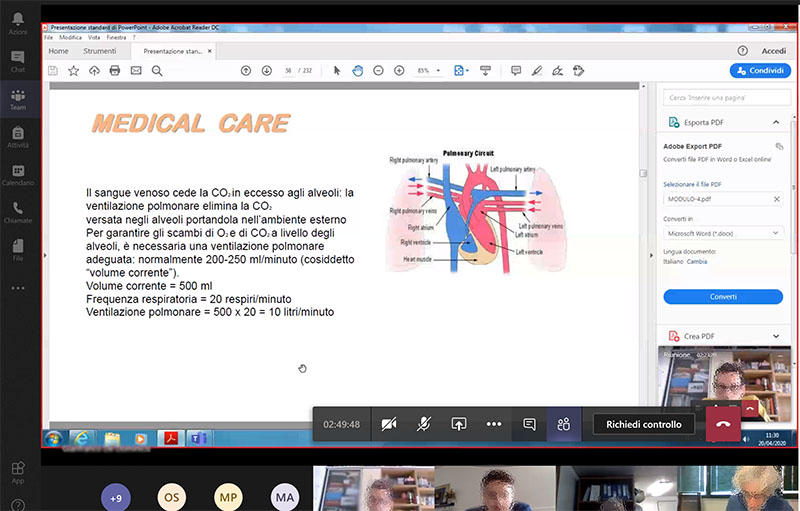This screenshot has width=800, height=511.
Task: Send file by email envelope icon
Action: [x=136, y=71]
